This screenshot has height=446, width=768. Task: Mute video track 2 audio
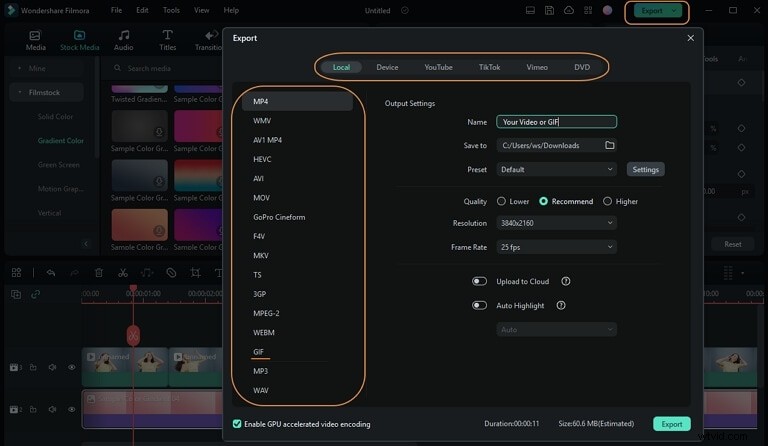[52, 409]
